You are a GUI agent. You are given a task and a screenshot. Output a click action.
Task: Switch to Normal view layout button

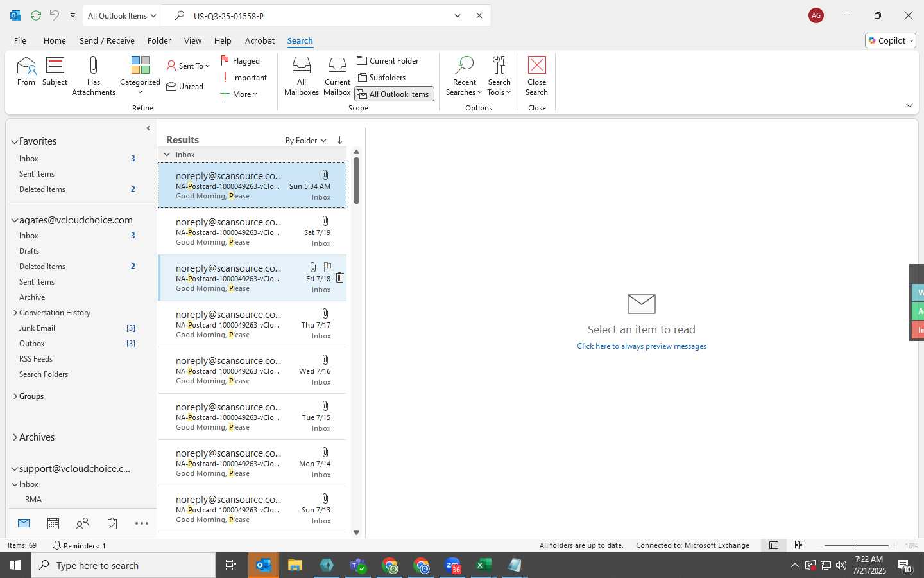(x=774, y=545)
